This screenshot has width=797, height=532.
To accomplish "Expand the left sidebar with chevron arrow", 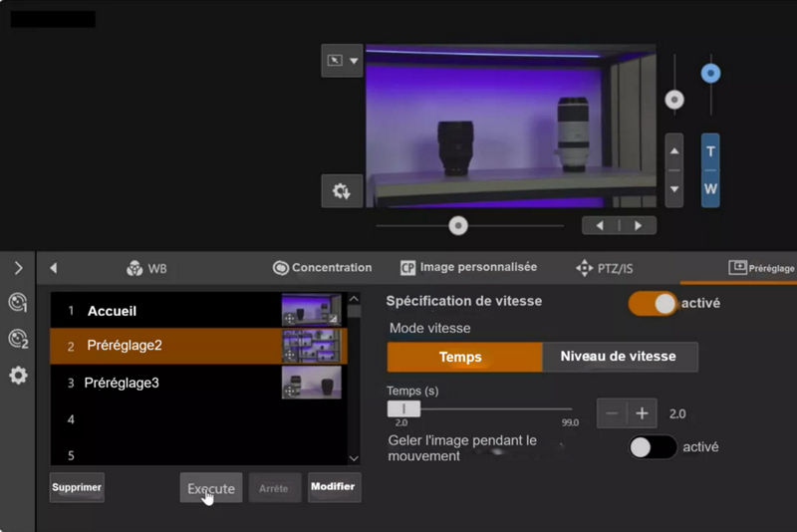I will [x=18, y=268].
